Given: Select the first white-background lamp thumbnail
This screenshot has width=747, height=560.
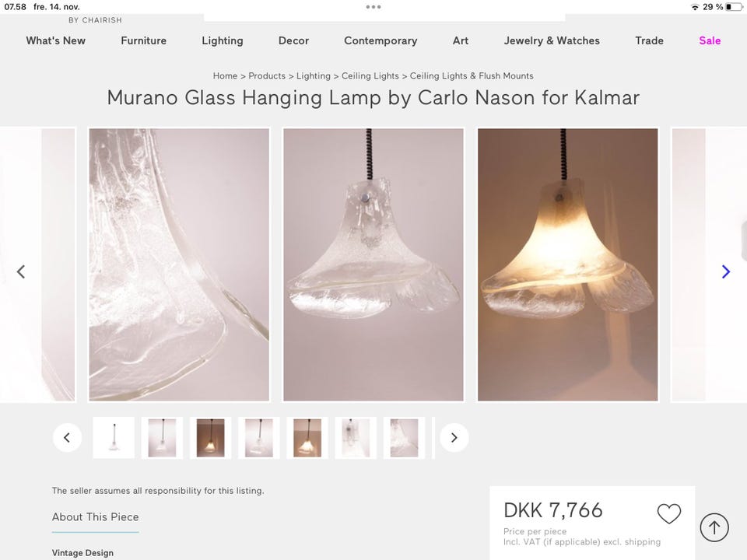Looking at the screenshot, I should pos(114,438).
